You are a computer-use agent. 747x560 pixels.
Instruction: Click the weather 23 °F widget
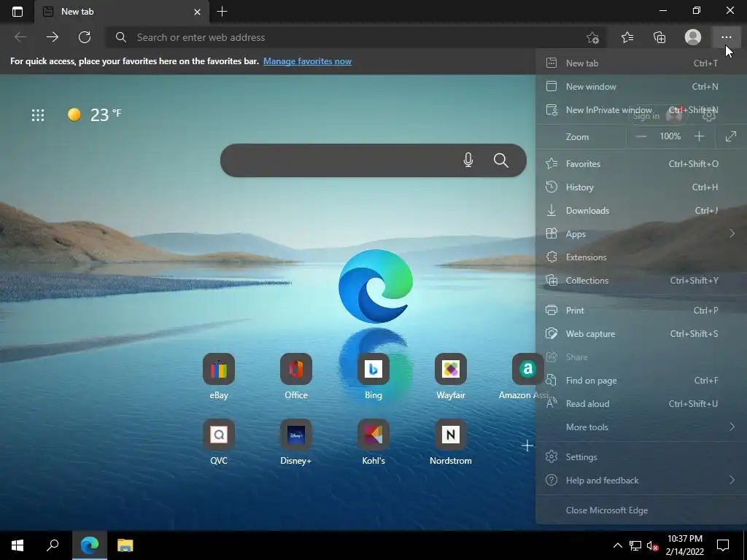tap(94, 114)
